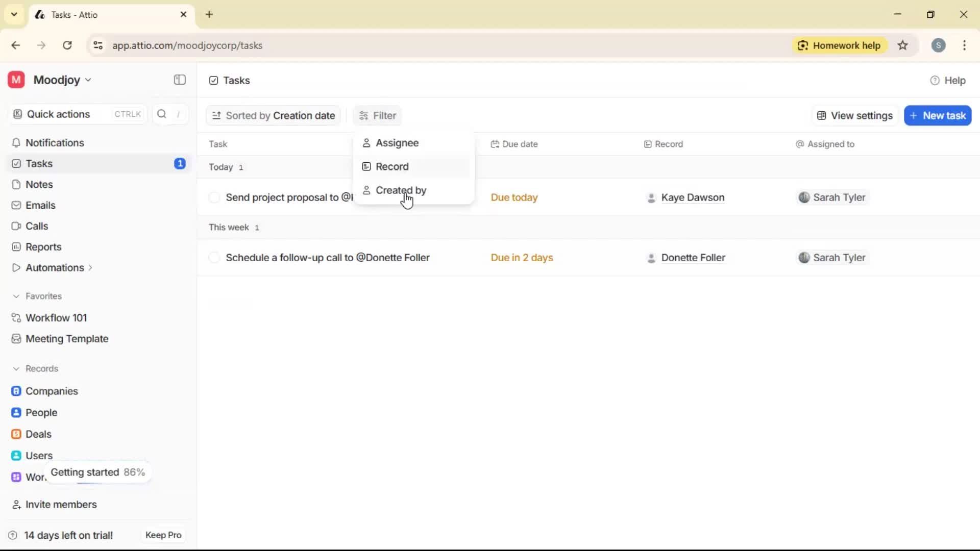Open Help
The image size is (980, 551).
[948, 81]
